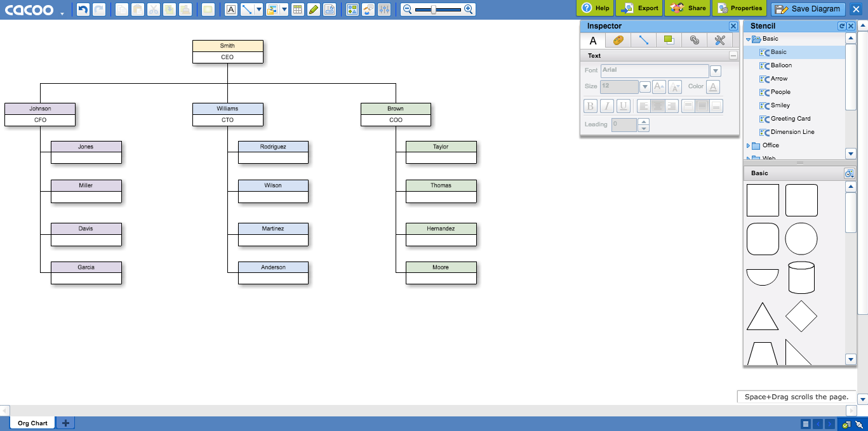Click the zoom out magnifier
868x431 pixels.
point(408,10)
